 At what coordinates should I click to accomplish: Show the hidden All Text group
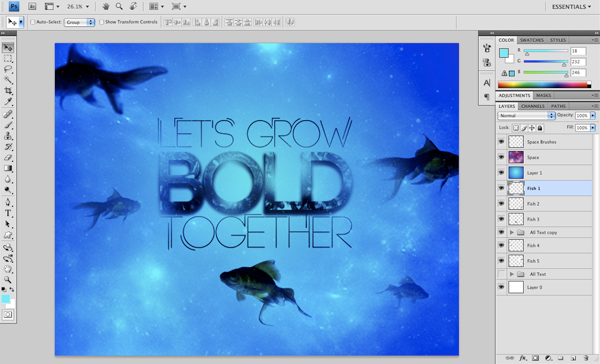click(x=501, y=274)
